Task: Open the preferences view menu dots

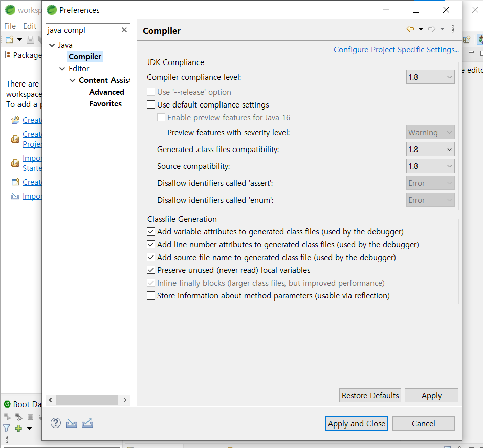Action: (453, 29)
